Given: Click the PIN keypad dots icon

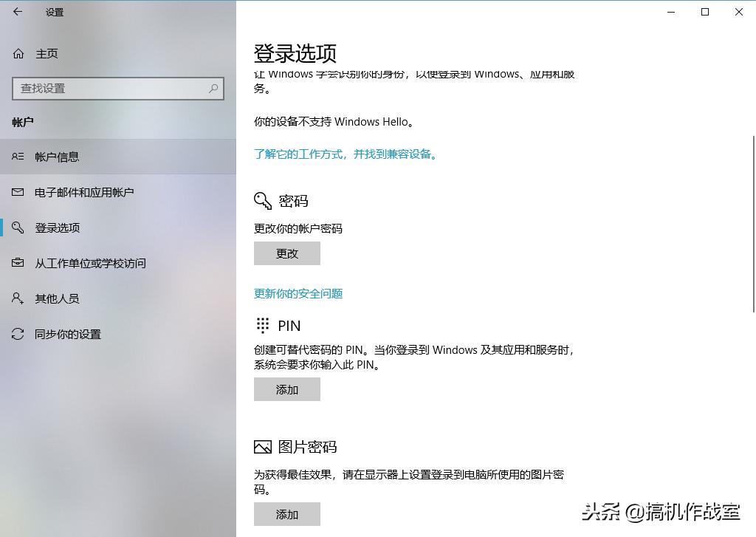Looking at the screenshot, I should click(x=262, y=325).
